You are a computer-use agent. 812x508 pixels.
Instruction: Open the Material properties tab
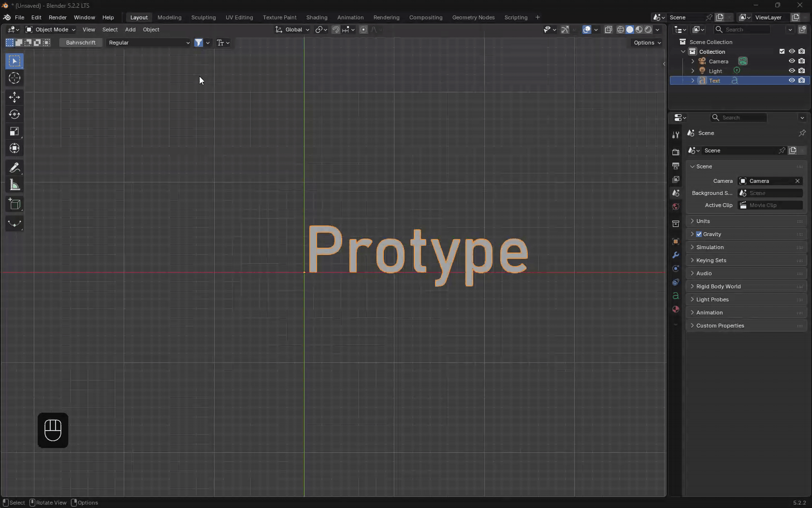click(676, 309)
